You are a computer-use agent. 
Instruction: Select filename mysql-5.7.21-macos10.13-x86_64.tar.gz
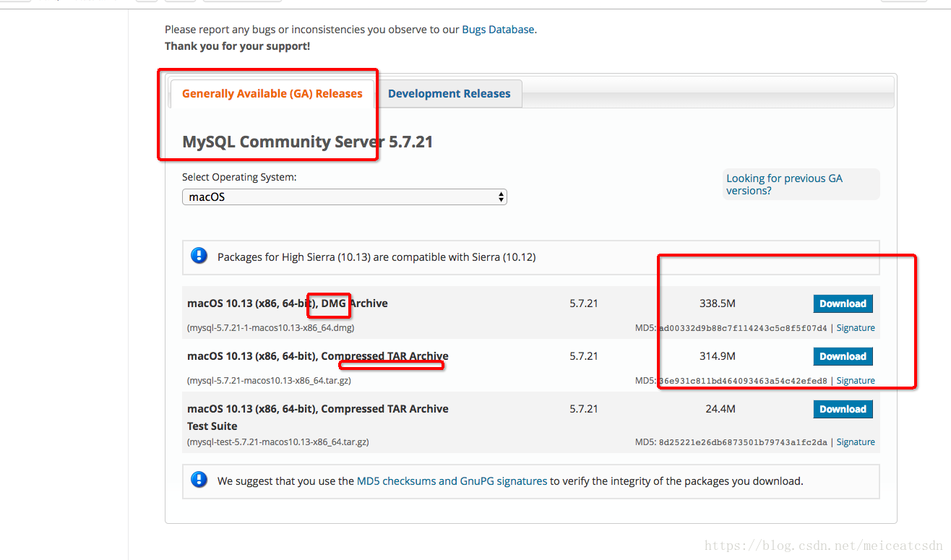(269, 381)
